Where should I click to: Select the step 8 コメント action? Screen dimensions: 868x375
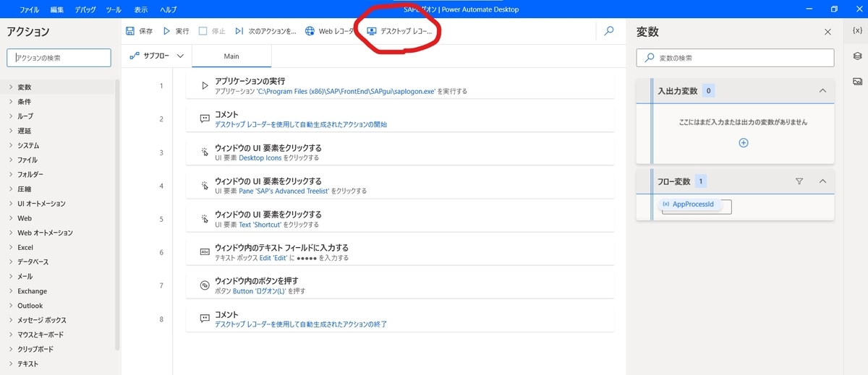[400, 319]
